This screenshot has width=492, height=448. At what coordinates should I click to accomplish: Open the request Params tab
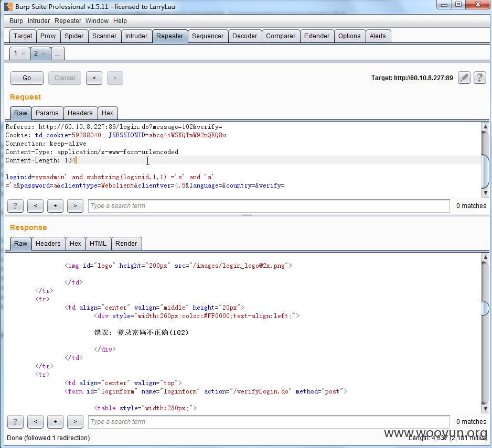(47, 113)
